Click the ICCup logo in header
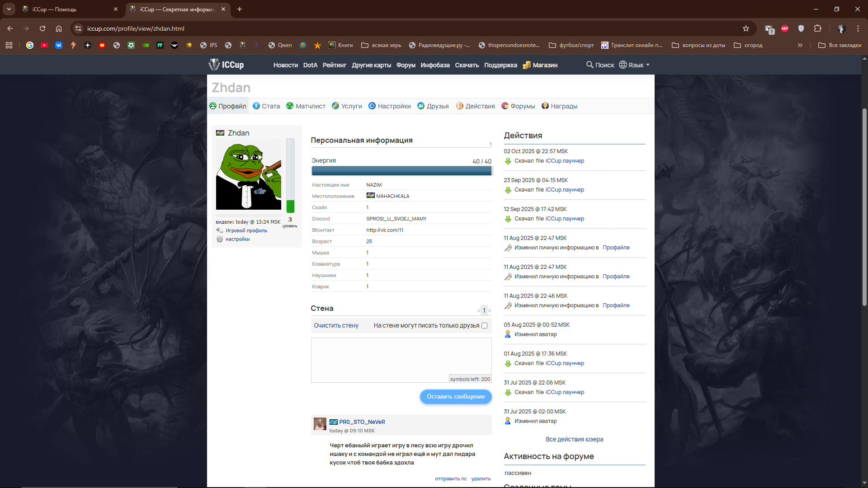 tap(226, 65)
